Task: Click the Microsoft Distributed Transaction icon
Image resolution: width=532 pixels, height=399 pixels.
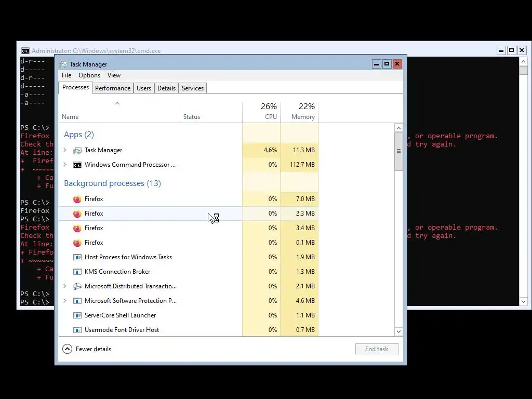Action: click(x=77, y=286)
